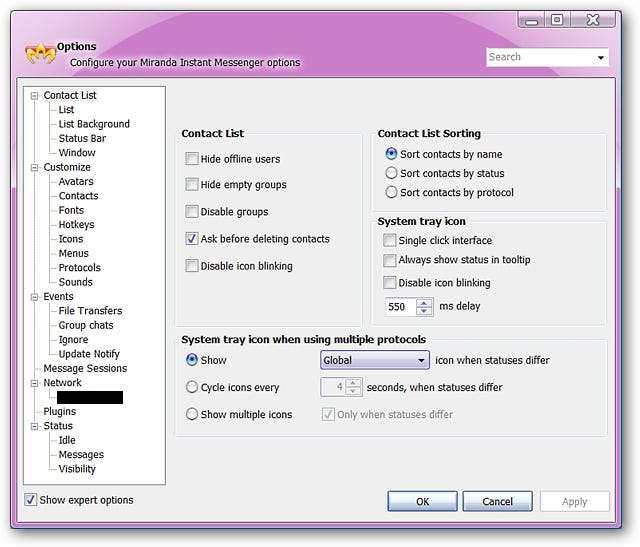Image resolution: width=640 pixels, height=547 pixels.
Task: Choose Show multiple icons option
Action: [192, 414]
